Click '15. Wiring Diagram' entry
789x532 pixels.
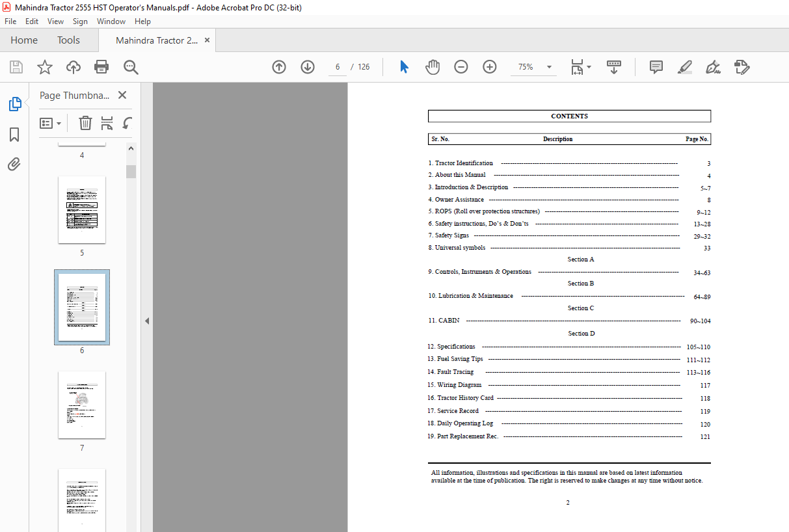point(455,385)
